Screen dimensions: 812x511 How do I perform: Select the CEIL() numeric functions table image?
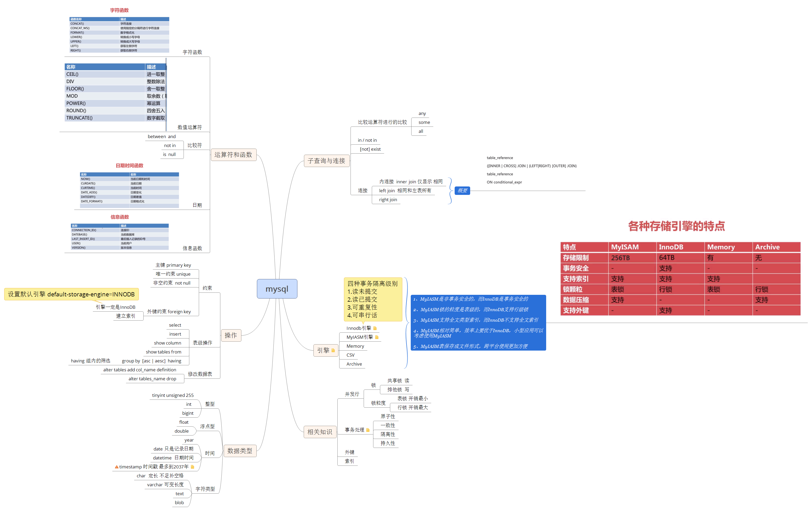click(116, 94)
